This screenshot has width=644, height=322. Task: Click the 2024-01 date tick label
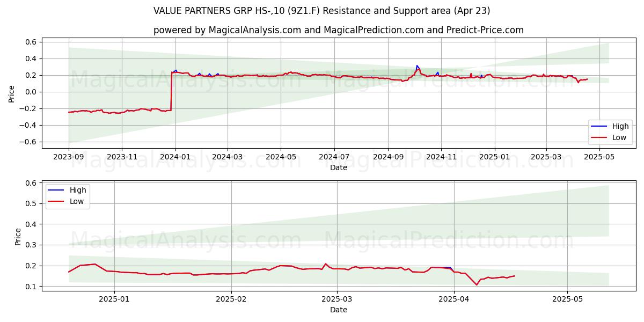174,157
